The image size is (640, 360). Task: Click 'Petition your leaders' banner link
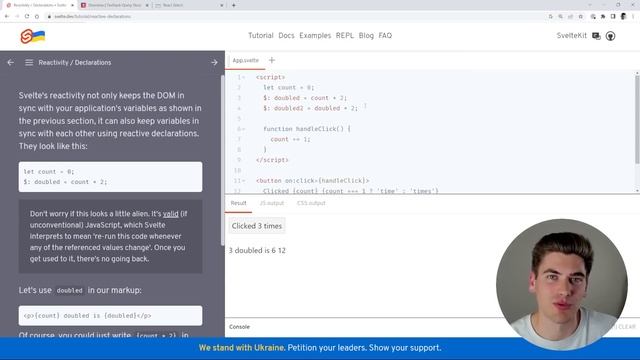(x=327, y=348)
